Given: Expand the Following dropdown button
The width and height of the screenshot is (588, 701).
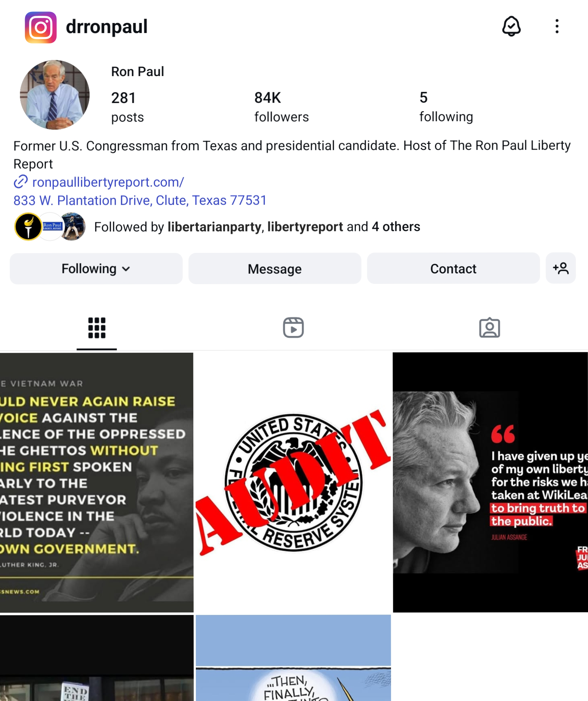Looking at the screenshot, I should click(x=96, y=269).
